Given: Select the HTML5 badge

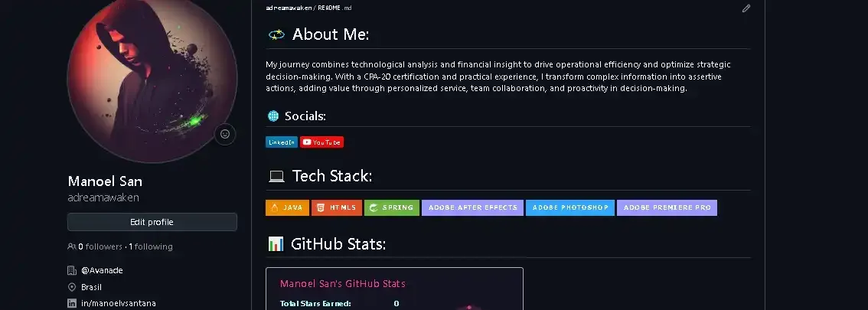Looking at the screenshot, I should (337, 207).
